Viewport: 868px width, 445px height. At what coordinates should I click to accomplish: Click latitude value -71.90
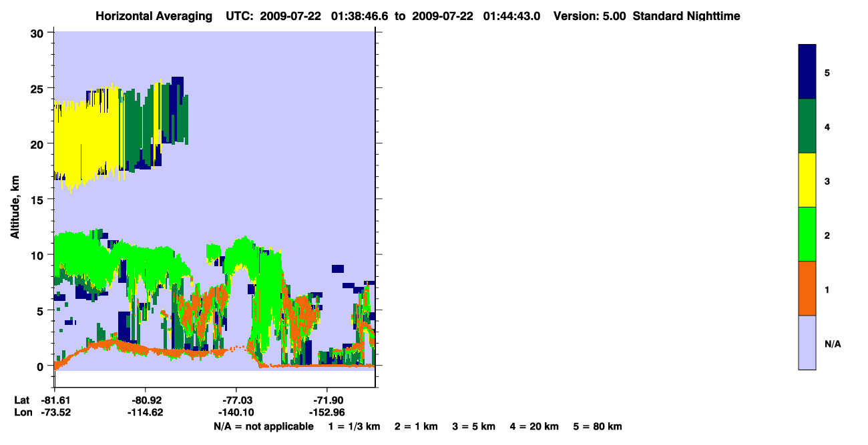pyautogui.click(x=327, y=400)
